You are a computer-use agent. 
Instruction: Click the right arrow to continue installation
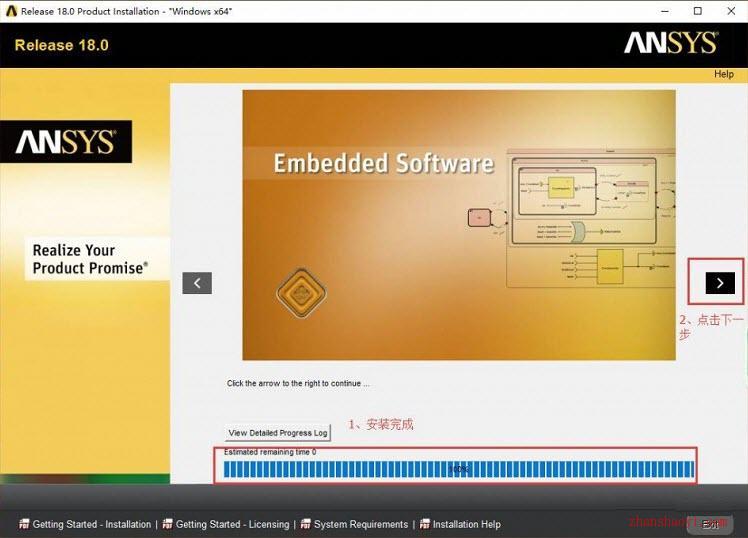[720, 283]
